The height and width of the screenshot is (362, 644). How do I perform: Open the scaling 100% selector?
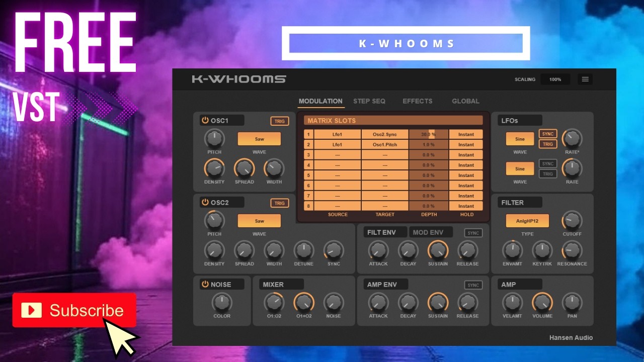pos(555,79)
